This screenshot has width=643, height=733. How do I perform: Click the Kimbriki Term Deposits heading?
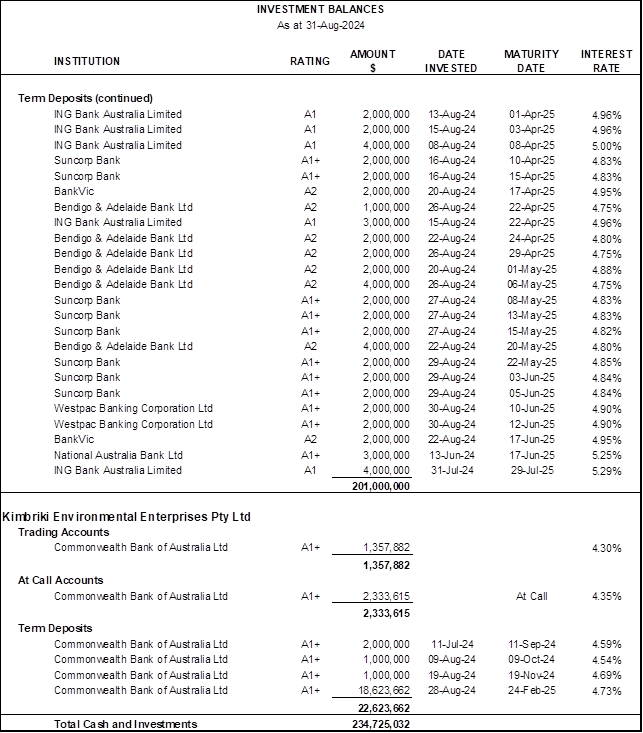[55, 628]
